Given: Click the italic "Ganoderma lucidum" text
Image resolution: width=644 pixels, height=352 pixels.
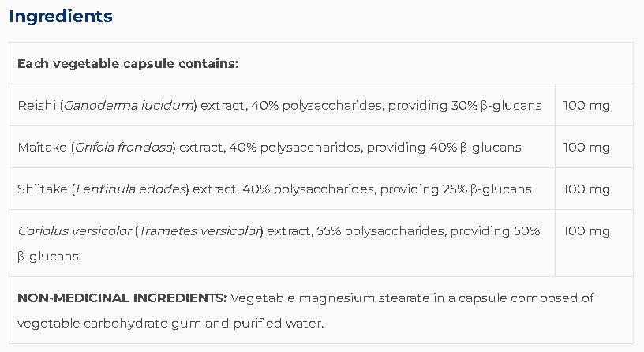Looking at the screenshot, I should [x=129, y=105].
